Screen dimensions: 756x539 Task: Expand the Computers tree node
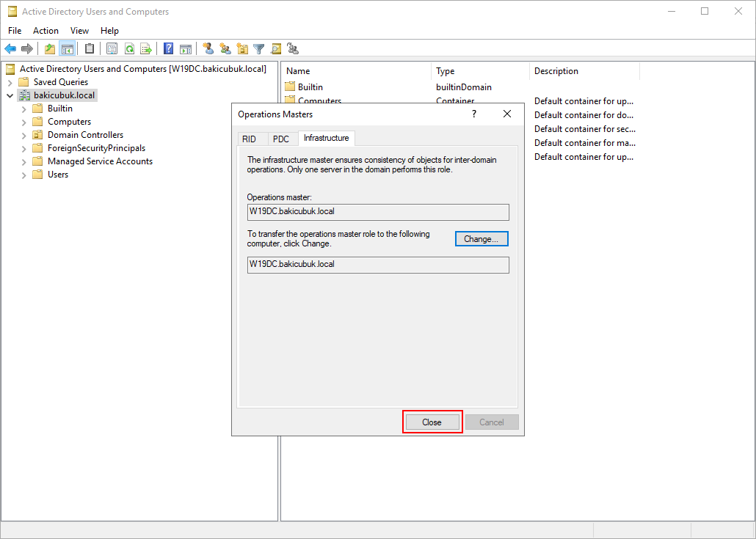click(24, 122)
